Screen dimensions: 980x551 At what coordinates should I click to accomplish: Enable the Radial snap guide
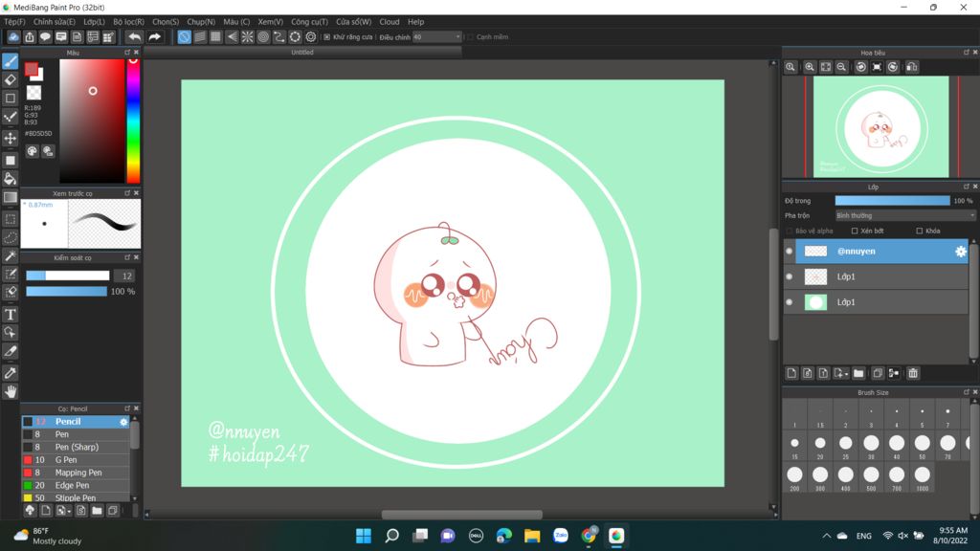point(248,37)
